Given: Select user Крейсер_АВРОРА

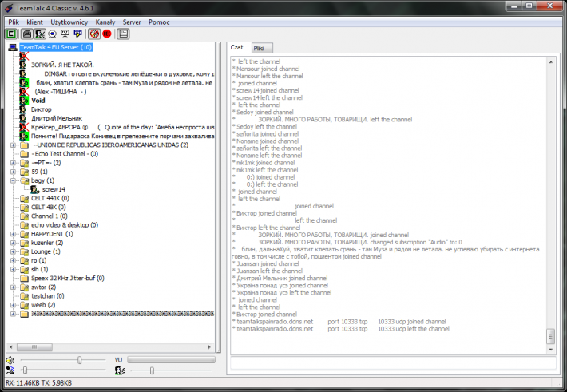Looking at the screenshot, I should [123, 127].
